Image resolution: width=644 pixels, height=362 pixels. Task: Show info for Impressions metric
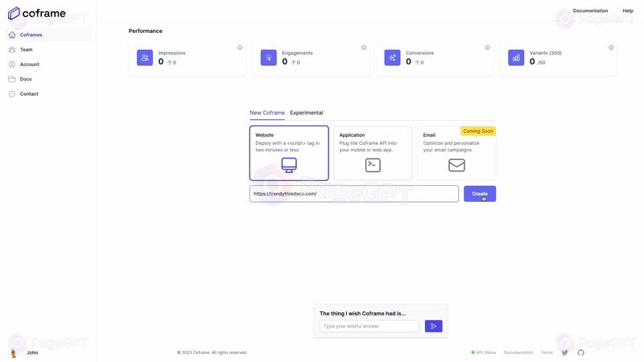tap(240, 47)
